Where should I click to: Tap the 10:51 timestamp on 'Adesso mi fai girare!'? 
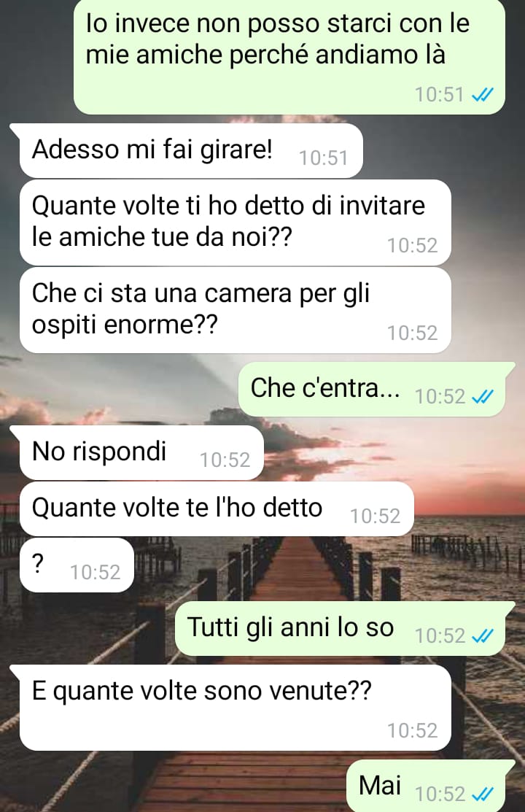pos(324,158)
